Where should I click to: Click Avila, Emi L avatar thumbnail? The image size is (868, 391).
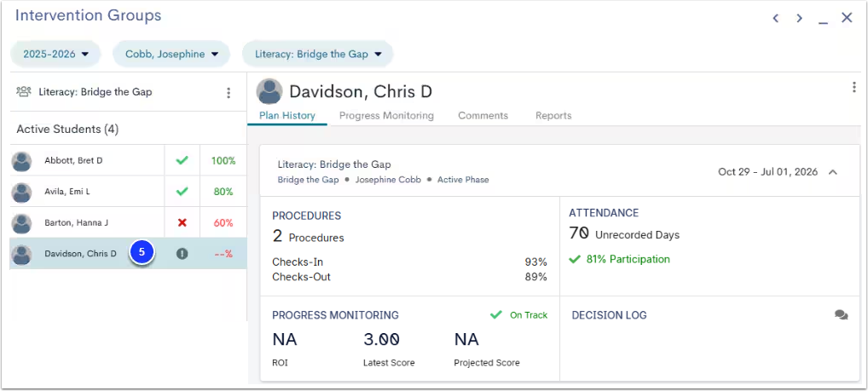21,193
